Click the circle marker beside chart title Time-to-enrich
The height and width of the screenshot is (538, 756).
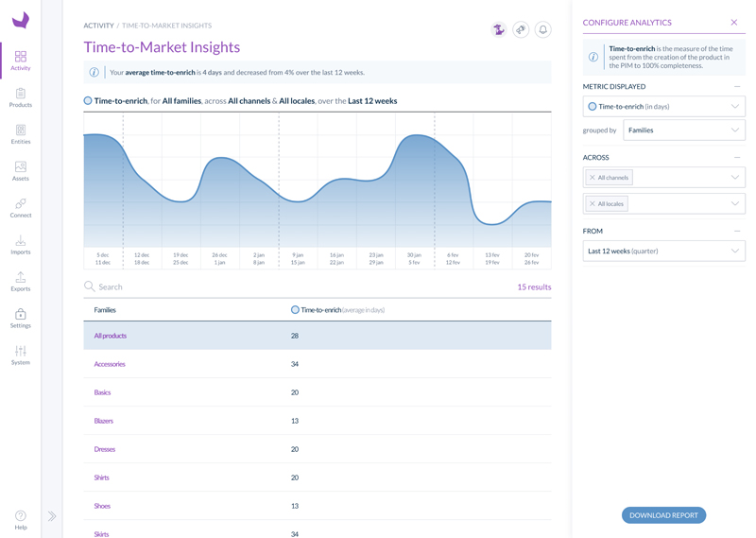pos(88,101)
